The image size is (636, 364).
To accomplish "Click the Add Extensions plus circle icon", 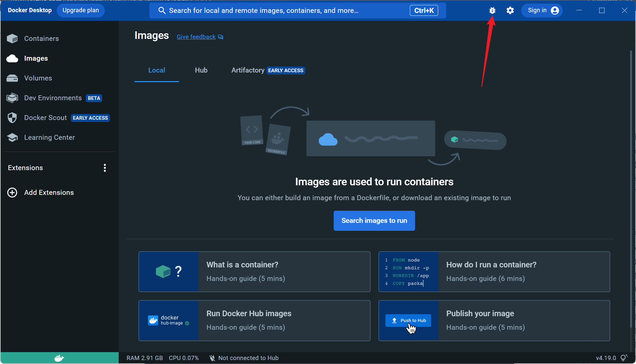I will click(x=12, y=193).
